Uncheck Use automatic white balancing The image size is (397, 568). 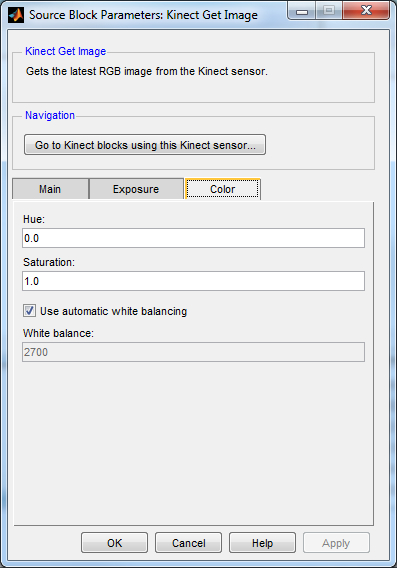(x=29, y=311)
